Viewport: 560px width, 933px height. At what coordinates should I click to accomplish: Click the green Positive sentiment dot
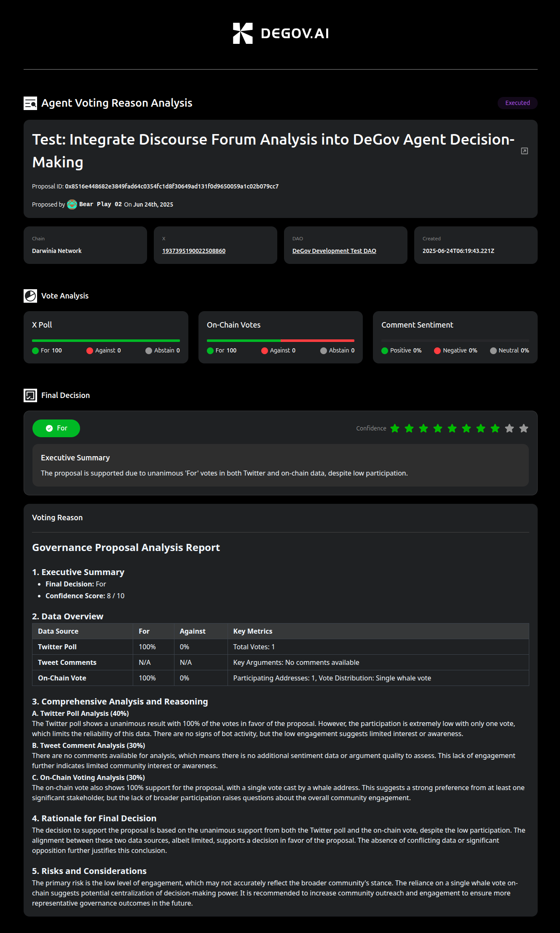pos(385,351)
